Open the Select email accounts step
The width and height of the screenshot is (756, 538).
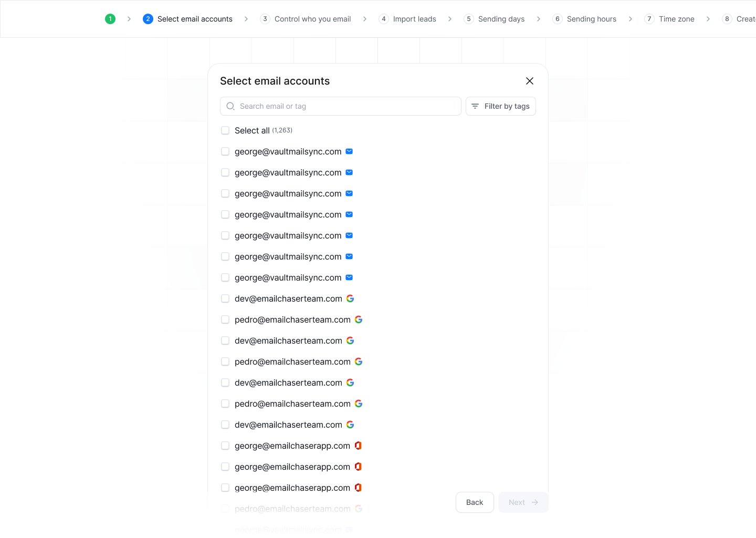point(188,19)
